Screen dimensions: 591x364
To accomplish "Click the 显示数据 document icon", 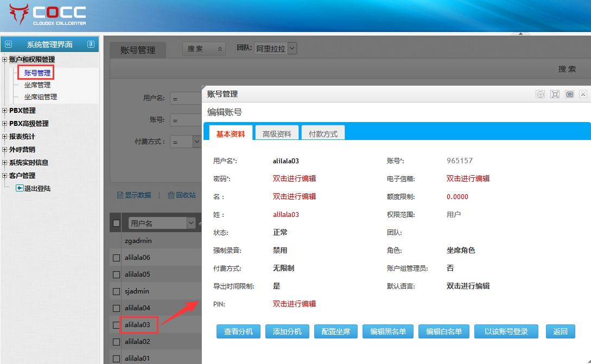I will click(x=120, y=195).
